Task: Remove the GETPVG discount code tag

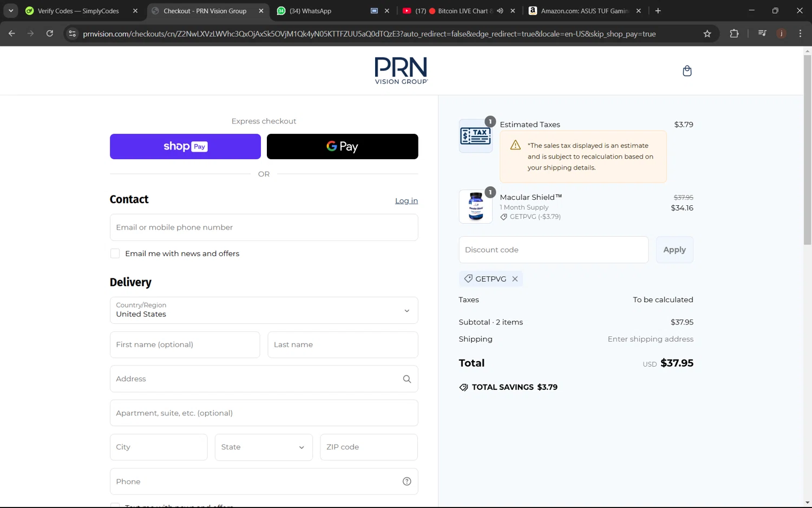Action: click(x=515, y=279)
